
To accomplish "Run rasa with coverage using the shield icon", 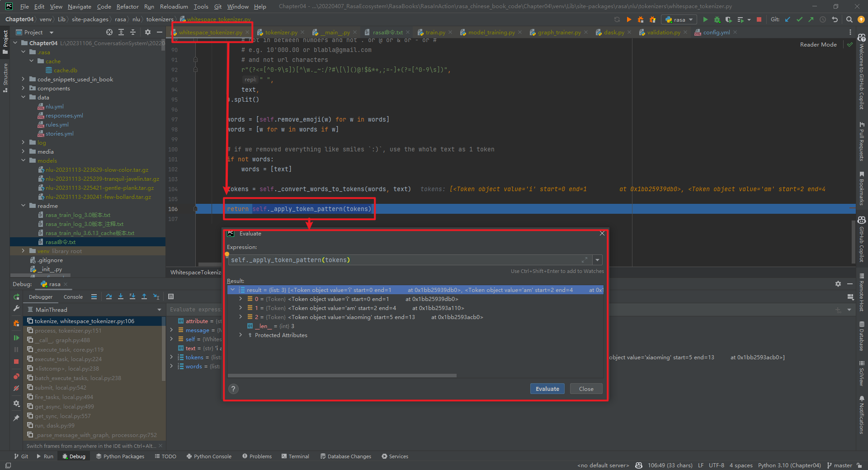I will (728, 19).
